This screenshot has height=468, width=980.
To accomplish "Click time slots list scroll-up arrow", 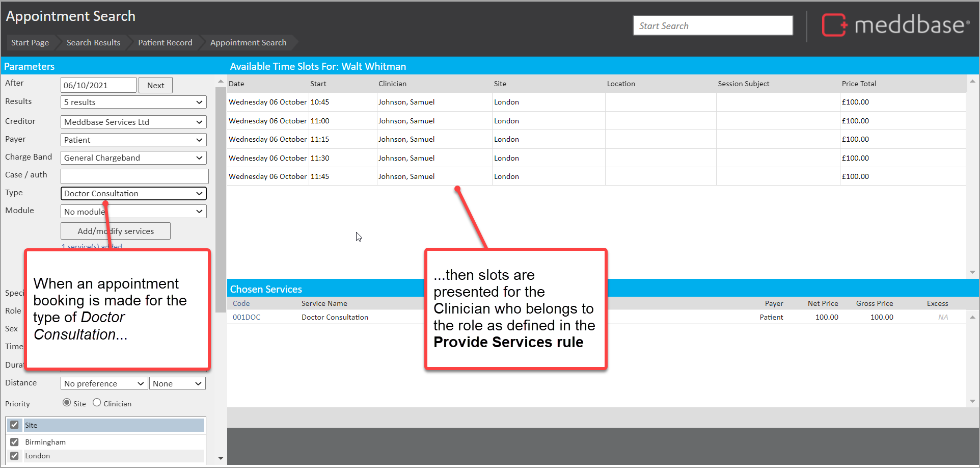I will click(972, 82).
